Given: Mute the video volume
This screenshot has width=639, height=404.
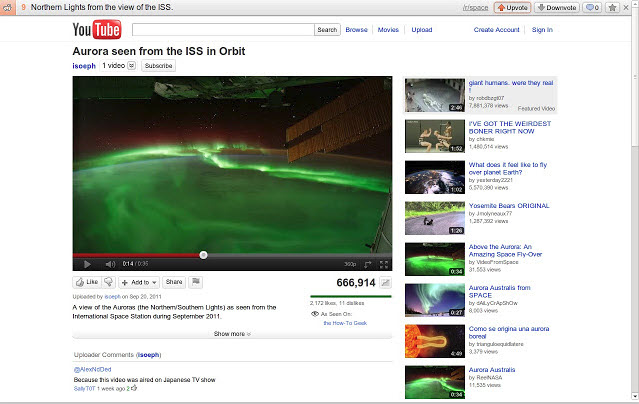Looking at the screenshot, I should point(110,264).
